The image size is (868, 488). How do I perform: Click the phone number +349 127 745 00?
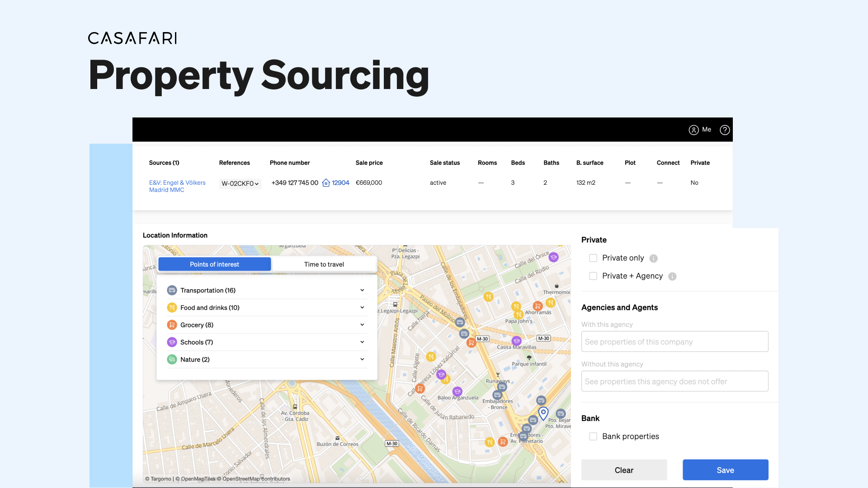click(295, 183)
